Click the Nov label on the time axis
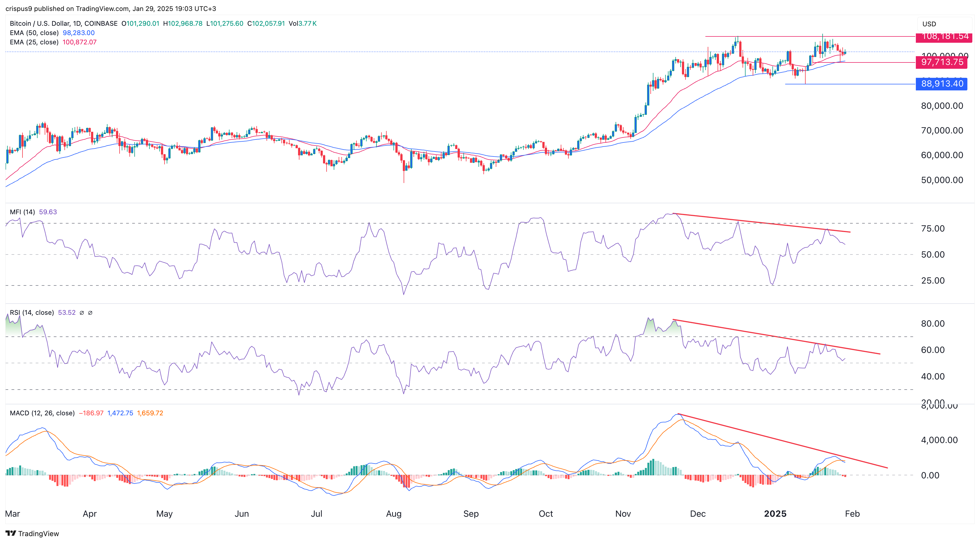 [x=623, y=514]
